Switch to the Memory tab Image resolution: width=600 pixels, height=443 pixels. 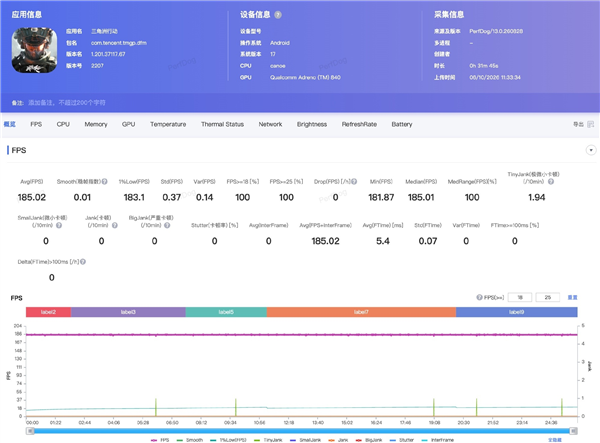(96, 124)
